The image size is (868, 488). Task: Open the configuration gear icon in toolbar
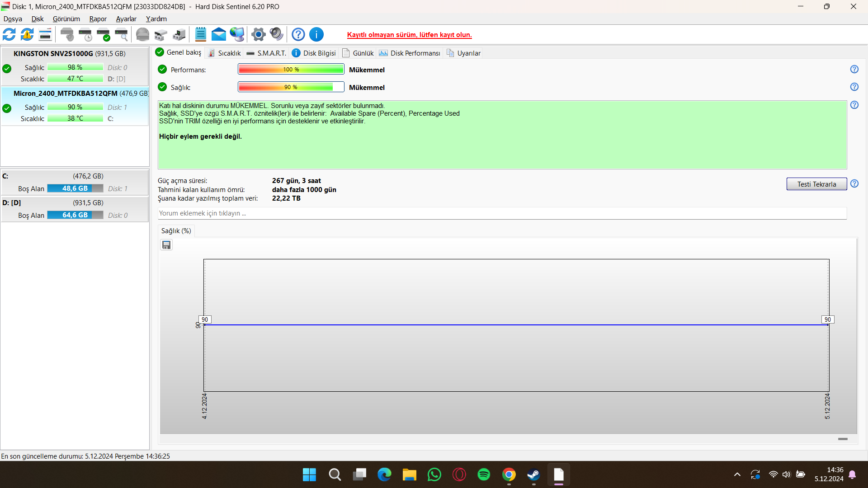tap(258, 34)
